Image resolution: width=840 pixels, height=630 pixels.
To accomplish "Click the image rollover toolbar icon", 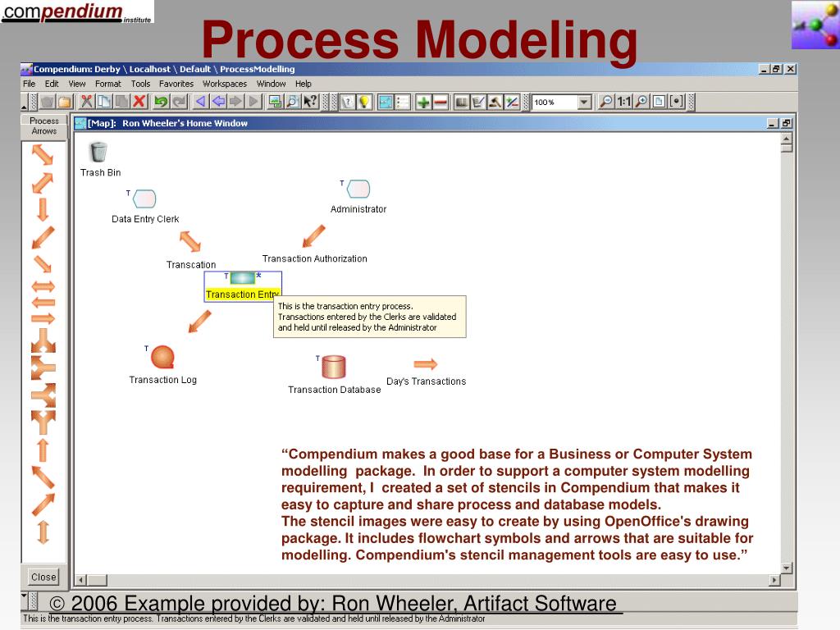I will coord(276,101).
